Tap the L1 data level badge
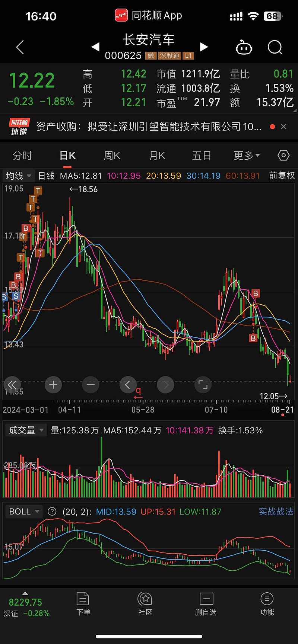 coord(188,56)
